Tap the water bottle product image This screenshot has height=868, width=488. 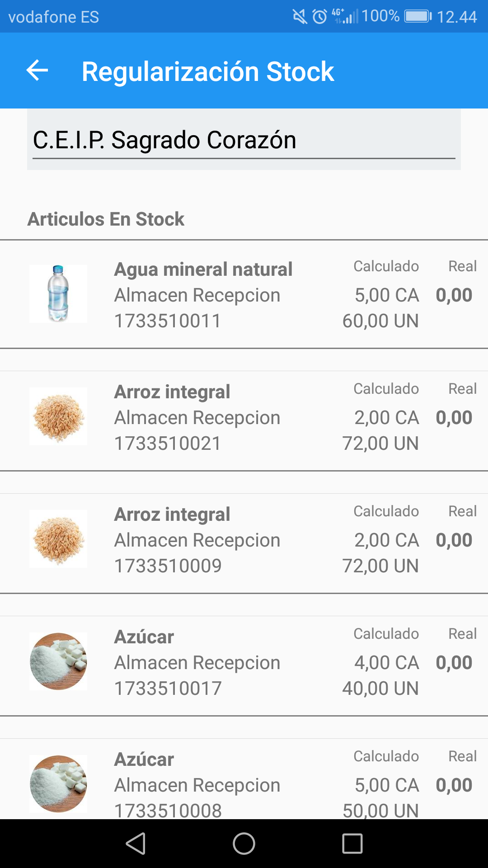point(58,294)
